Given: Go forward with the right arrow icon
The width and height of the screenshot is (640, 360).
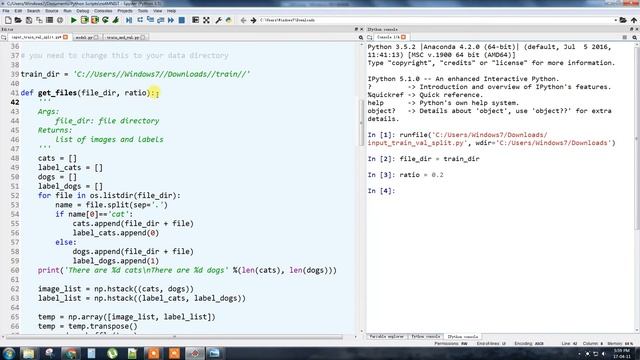Looking at the screenshot, I should click(253, 20).
